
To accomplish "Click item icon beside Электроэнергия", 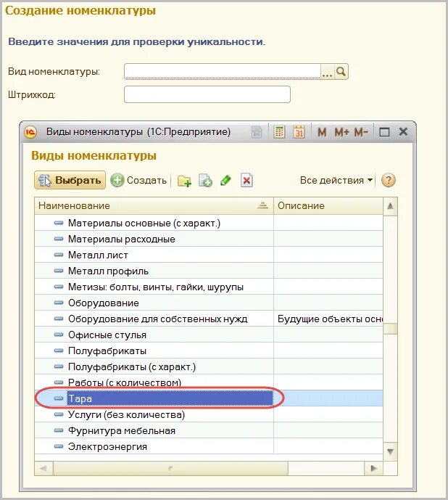I will pos(59,446).
